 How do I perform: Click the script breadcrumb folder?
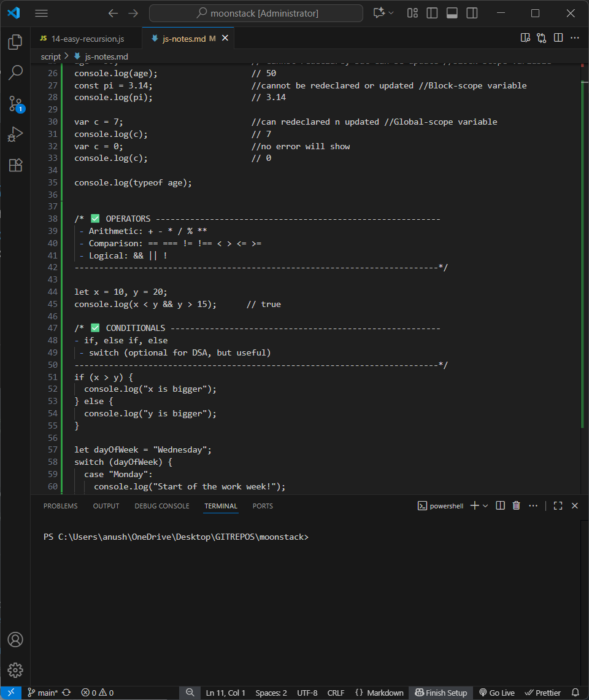(50, 56)
